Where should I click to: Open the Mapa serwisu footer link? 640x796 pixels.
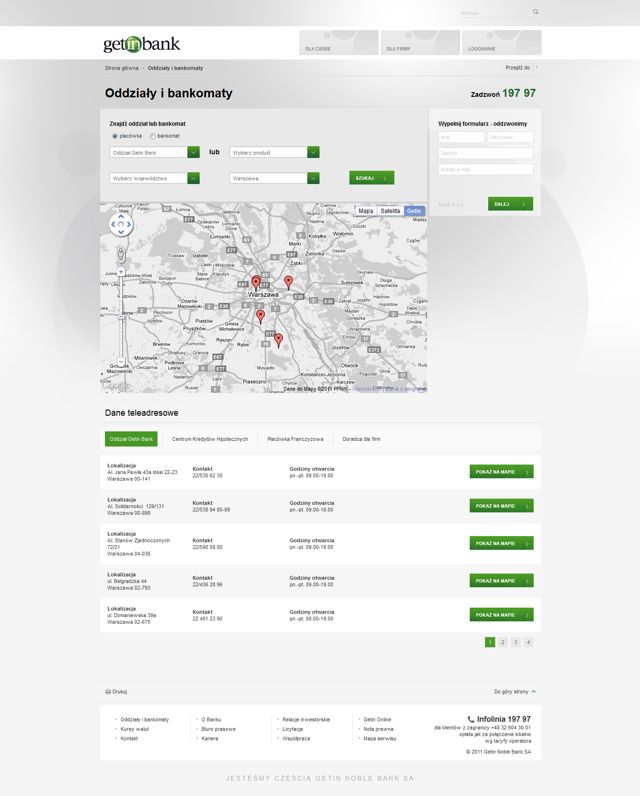click(380, 739)
